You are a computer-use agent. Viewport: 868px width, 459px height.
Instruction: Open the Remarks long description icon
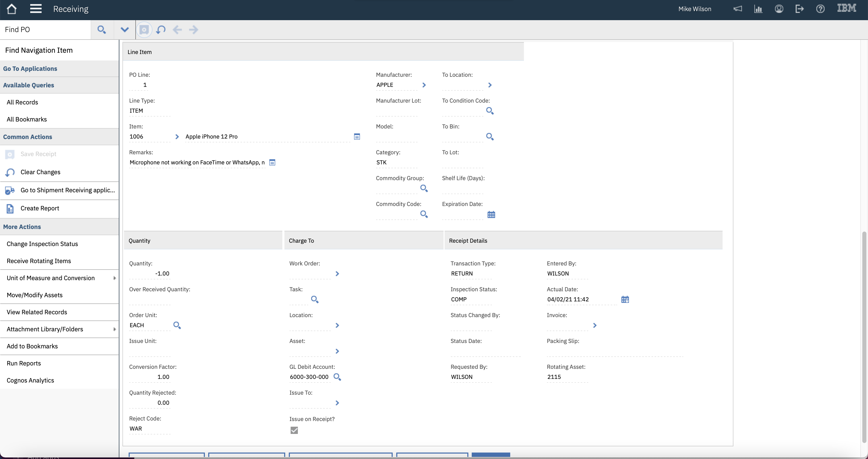[x=272, y=163]
